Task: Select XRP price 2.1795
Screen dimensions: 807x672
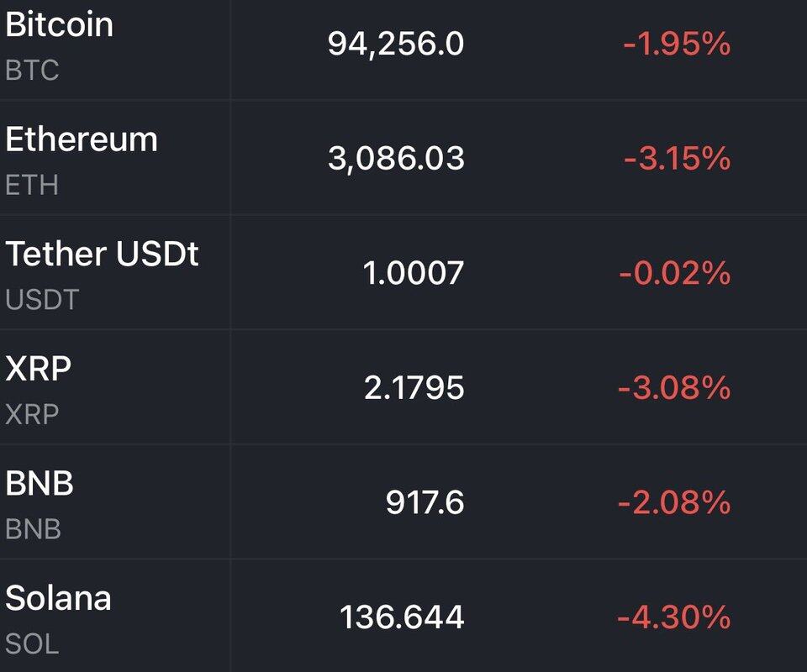Action: point(414,388)
